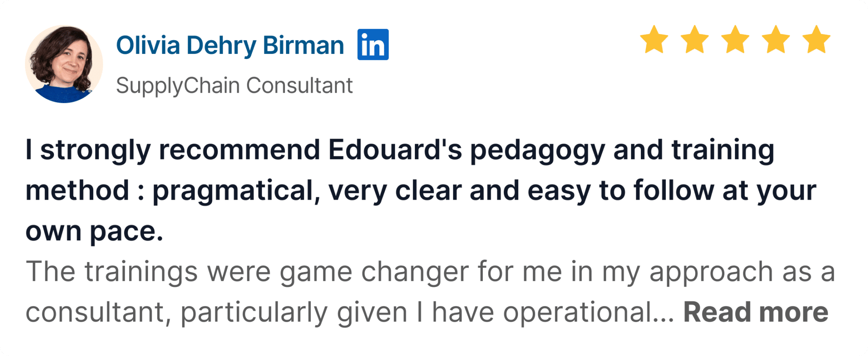Viewport: 868px width, 356px height.
Task: Click the "own pace." headline line
Action: click(x=94, y=231)
